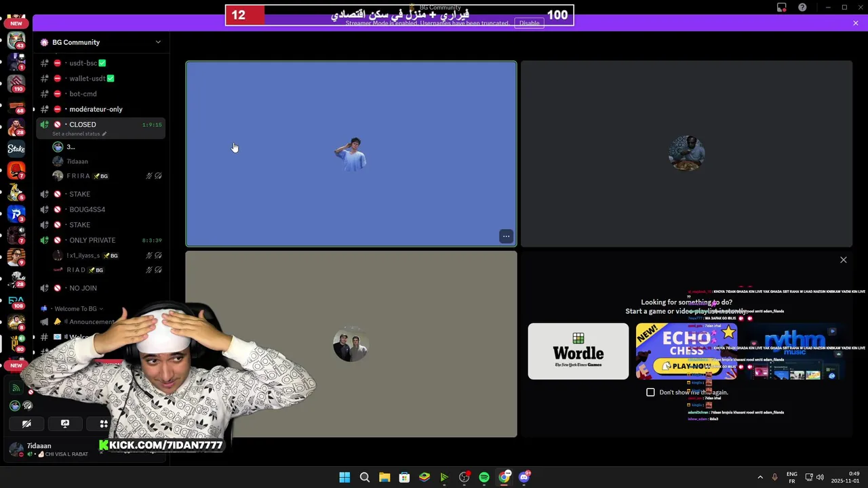This screenshot has width=868, height=488.
Task: Click the share screen button in voice panel
Action: click(65, 424)
